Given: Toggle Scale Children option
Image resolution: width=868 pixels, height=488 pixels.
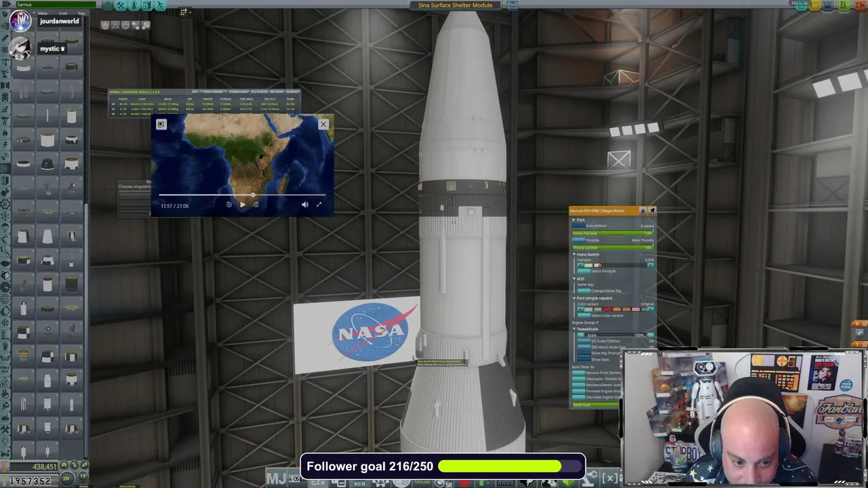Looking at the screenshot, I should [x=584, y=340].
